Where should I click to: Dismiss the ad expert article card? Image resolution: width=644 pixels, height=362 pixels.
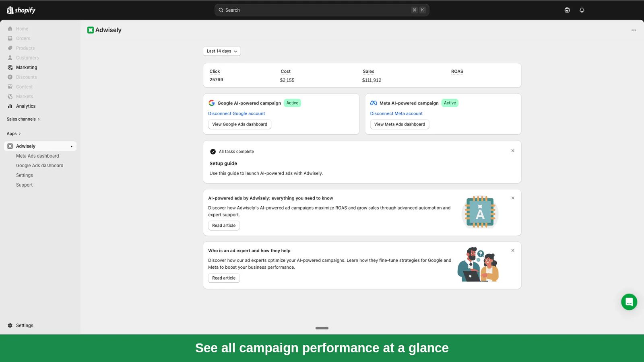click(x=513, y=251)
